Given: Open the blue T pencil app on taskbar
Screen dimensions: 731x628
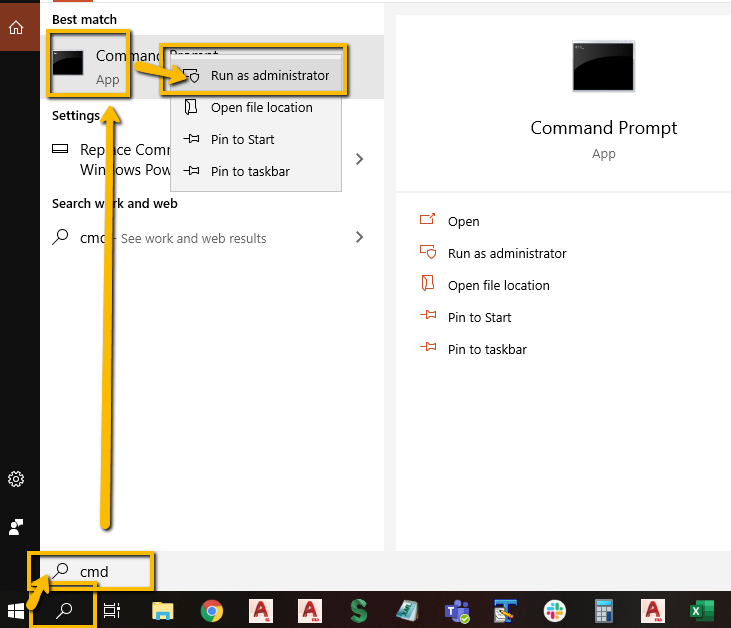Looking at the screenshot, I should point(505,611).
